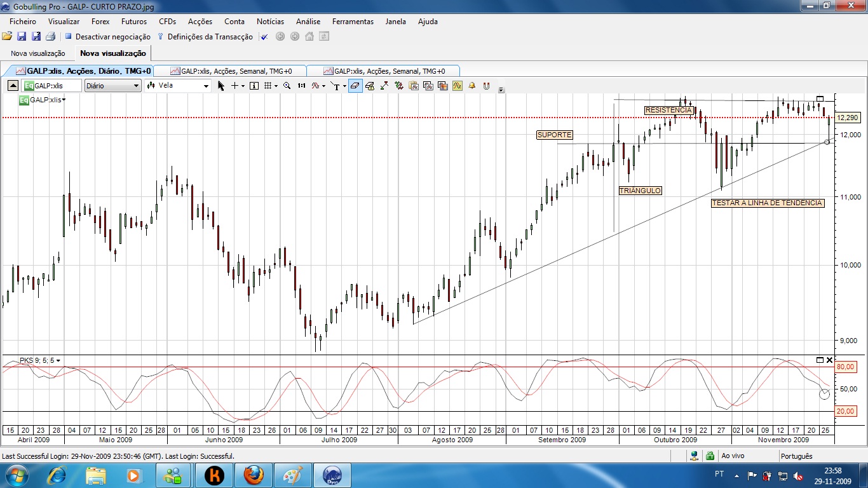Click the chart info box icon
The height and width of the screenshot is (488, 868).
[x=254, y=86]
